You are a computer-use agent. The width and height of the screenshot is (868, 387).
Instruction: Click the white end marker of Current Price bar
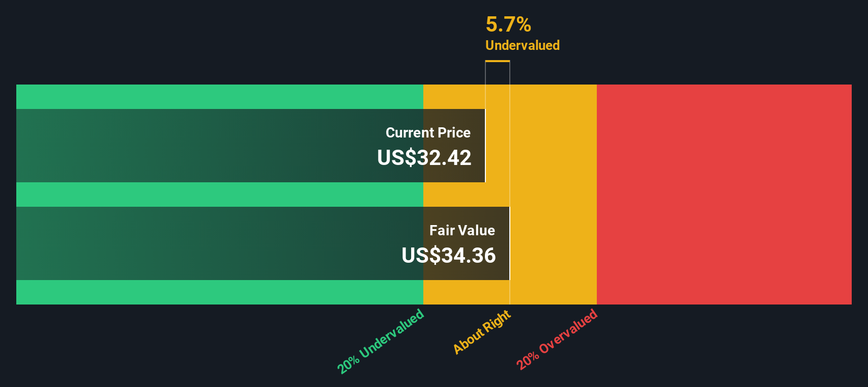pos(485,146)
